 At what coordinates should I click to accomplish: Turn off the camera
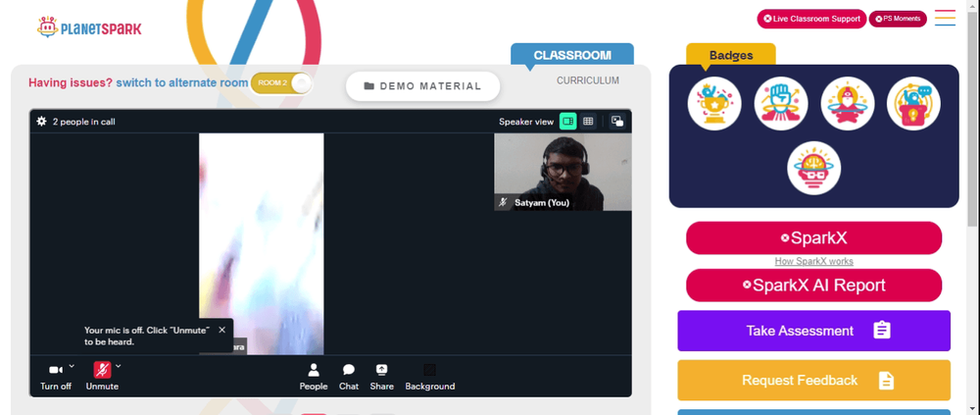[x=56, y=376]
